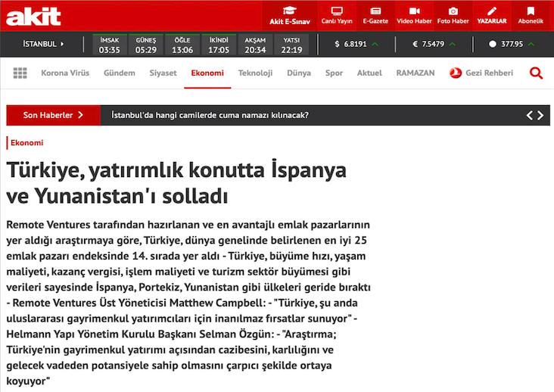Click the YATSI 22:19 prayer time
This screenshot has height=392, width=554.
point(291,45)
